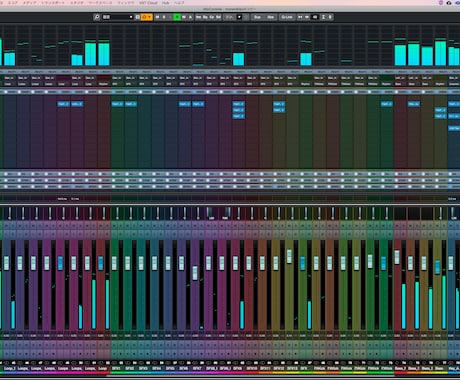Toggle the Sd sends bypass button
Viewport: 460px width, 380px height.
point(219,17)
